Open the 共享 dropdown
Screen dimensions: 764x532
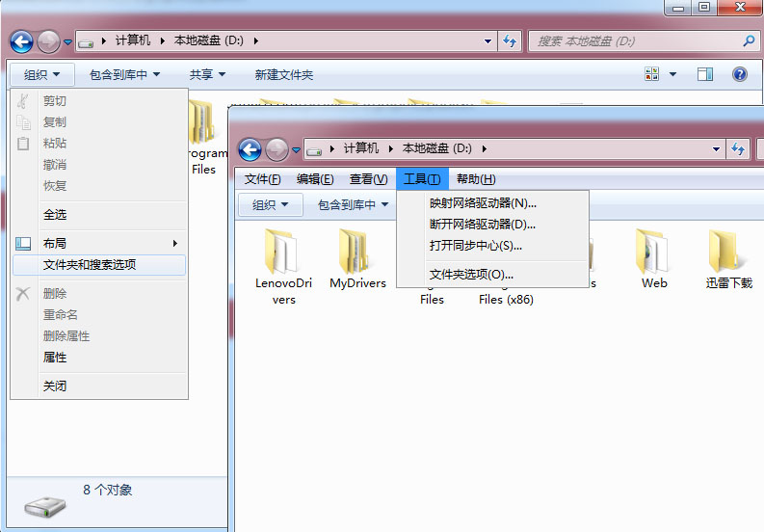coord(207,74)
